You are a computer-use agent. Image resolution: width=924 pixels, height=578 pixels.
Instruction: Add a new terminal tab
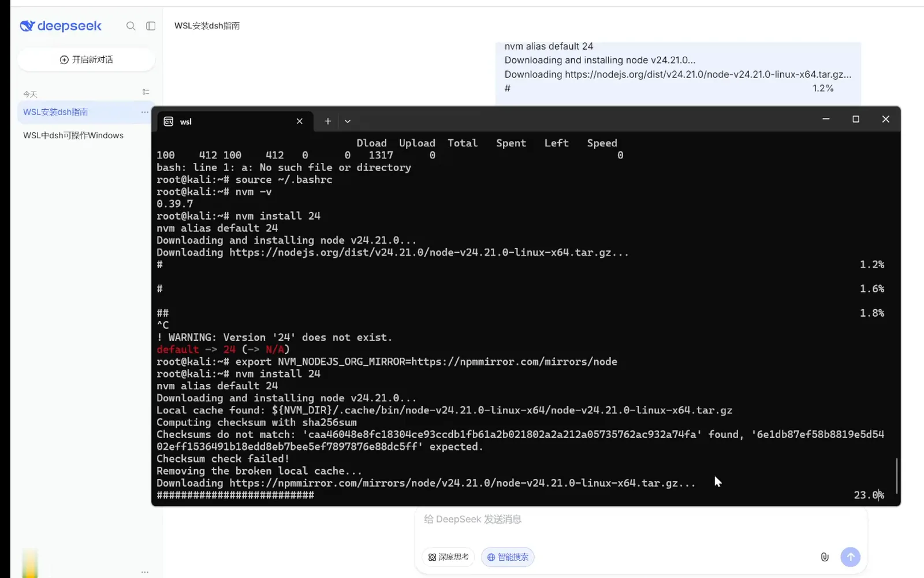tap(327, 121)
